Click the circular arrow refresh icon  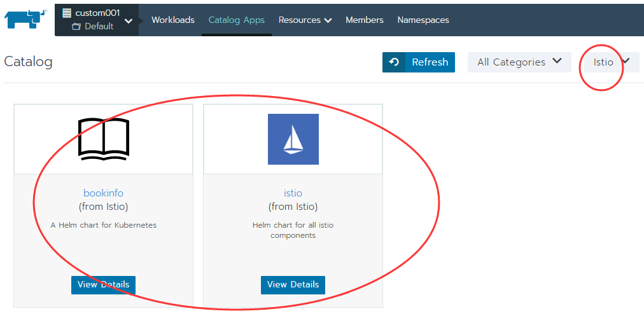[394, 62]
